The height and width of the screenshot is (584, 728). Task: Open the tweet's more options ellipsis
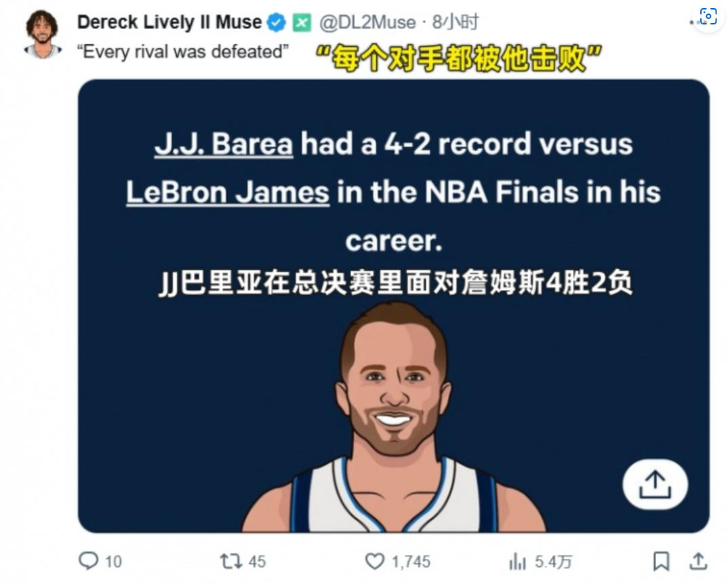click(695, 22)
